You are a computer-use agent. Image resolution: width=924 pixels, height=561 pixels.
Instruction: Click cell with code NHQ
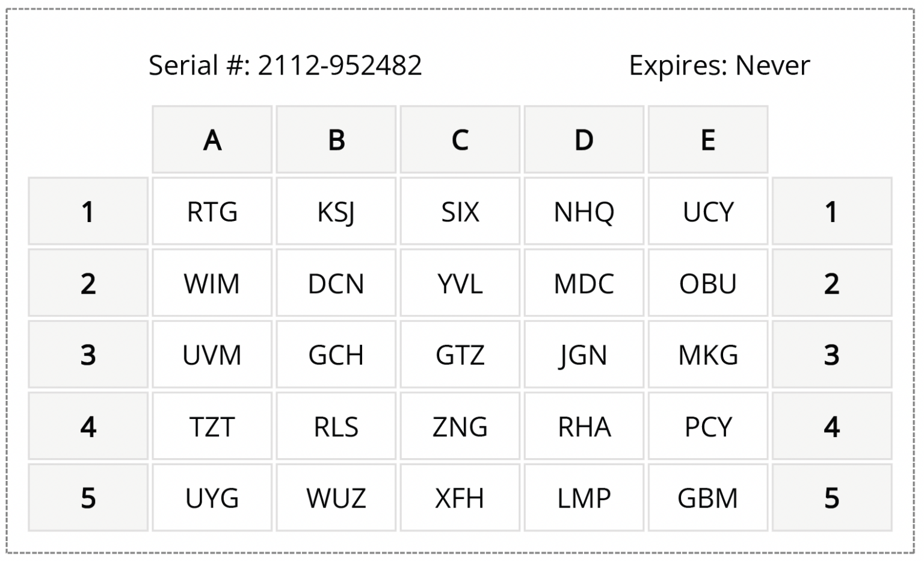pos(584,211)
